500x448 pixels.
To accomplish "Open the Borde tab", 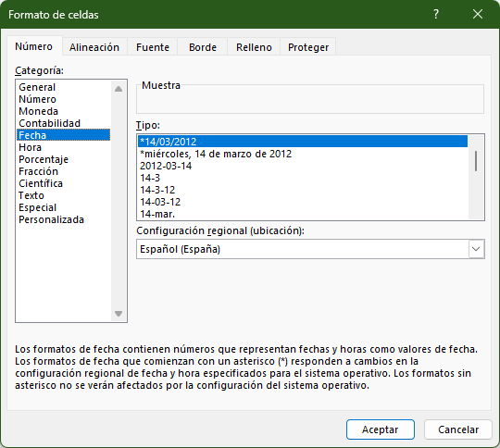I will pos(203,47).
